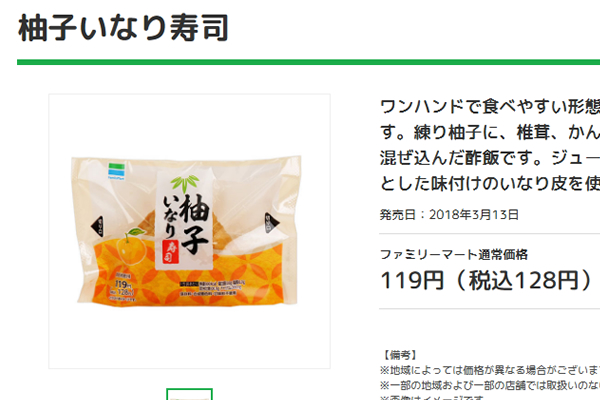Click the large 柚子 calligraphy on the label

click(194, 224)
